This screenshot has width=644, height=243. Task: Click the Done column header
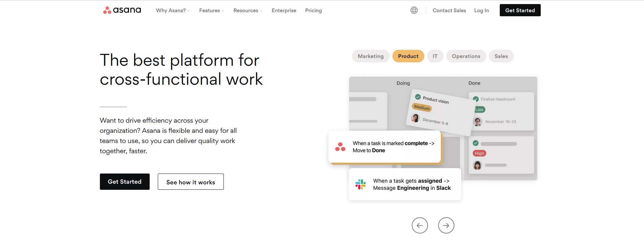(x=474, y=83)
